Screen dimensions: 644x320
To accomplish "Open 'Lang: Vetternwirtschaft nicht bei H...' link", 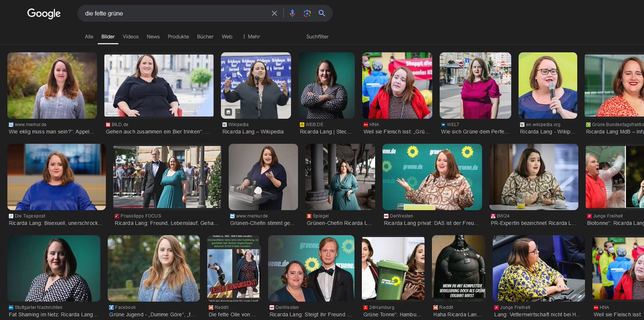I will click(538, 315).
